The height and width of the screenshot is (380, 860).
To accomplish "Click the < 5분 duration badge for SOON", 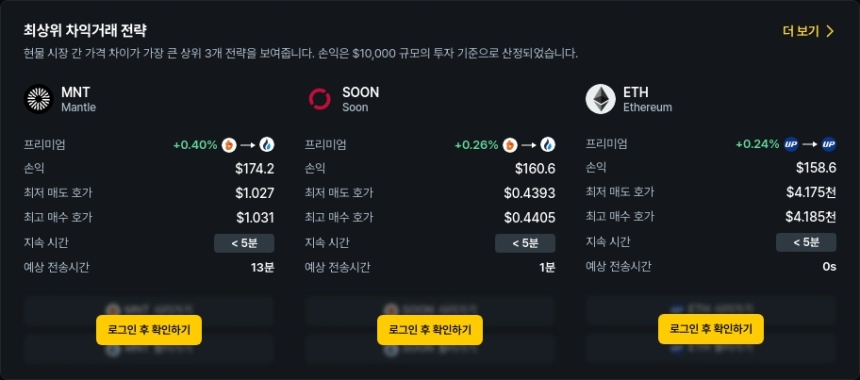I will (x=525, y=243).
